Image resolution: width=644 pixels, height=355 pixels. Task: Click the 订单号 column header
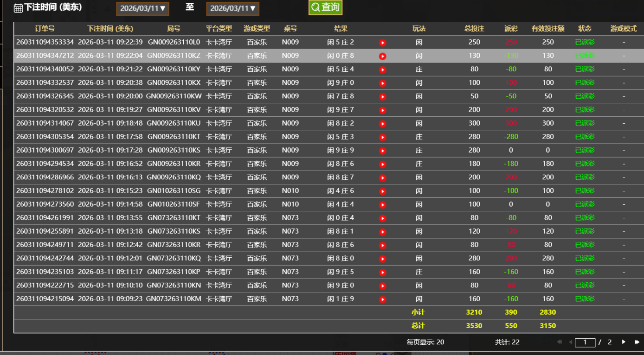click(x=45, y=29)
